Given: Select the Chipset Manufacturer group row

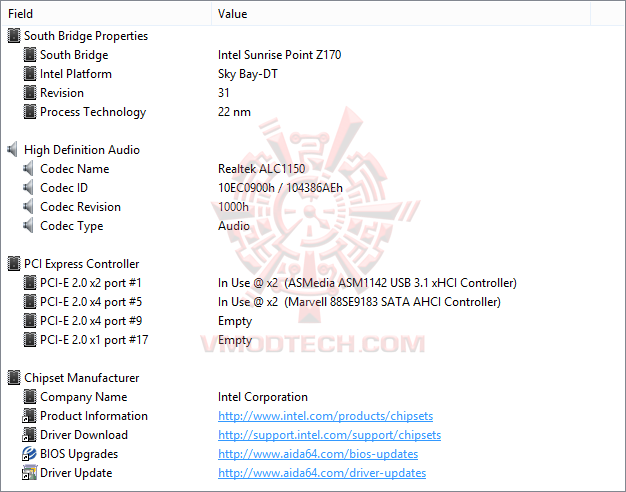Looking at the screenshot, I should tap(81, 377).
